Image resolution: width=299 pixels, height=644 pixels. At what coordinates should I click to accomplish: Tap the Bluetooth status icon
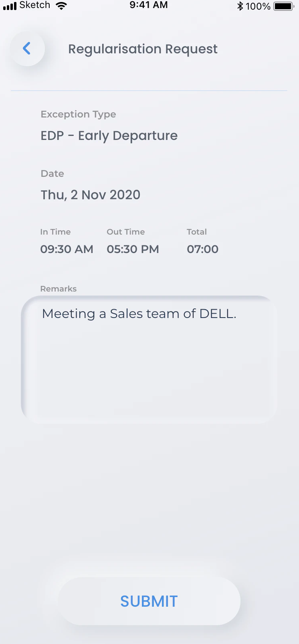[240, 6]
